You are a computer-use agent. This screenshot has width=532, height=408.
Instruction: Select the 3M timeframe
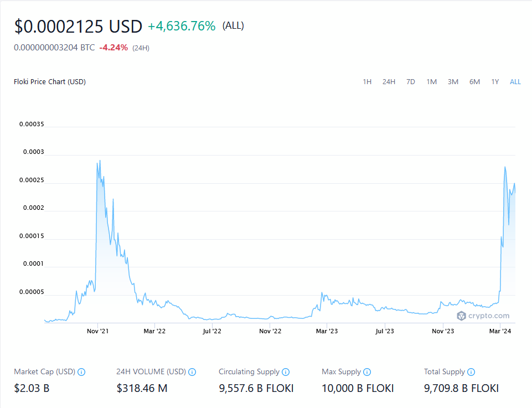pyautogui.click(x=453, y=82)
